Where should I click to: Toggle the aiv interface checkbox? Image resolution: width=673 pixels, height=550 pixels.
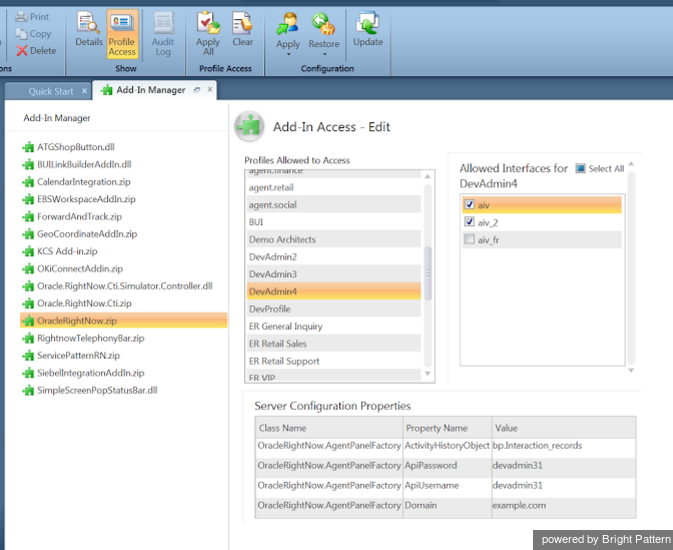(470, 204)
